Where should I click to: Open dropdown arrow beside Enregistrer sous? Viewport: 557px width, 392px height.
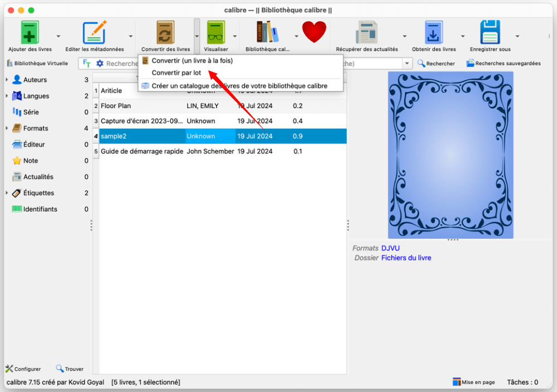click(517, 36)
